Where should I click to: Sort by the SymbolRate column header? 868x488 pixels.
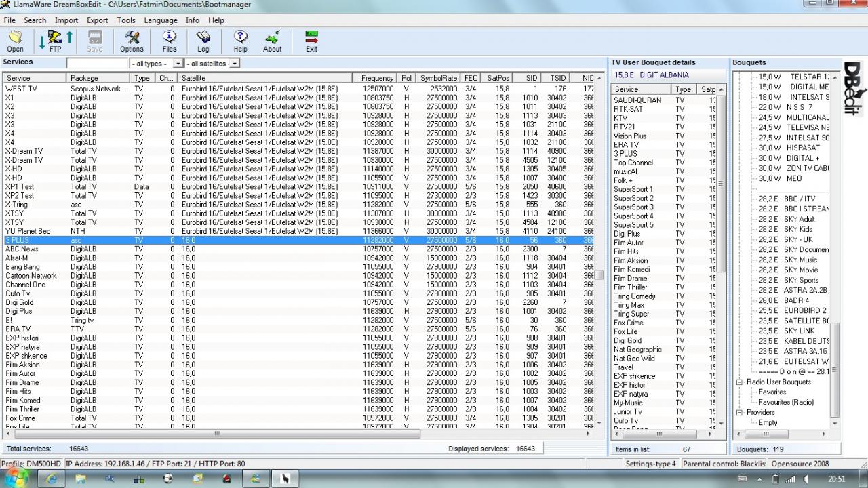coord(438,78)
